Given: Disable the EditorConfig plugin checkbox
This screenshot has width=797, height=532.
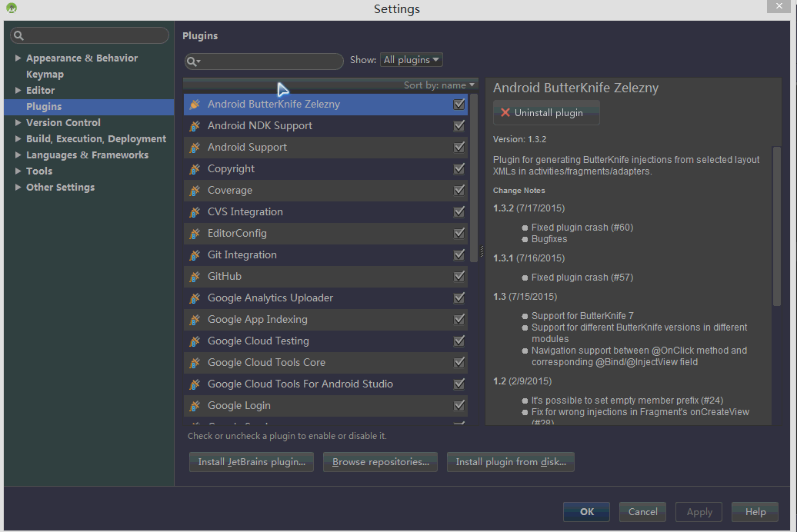Looking at the screenshot, I should click(459, 234).
